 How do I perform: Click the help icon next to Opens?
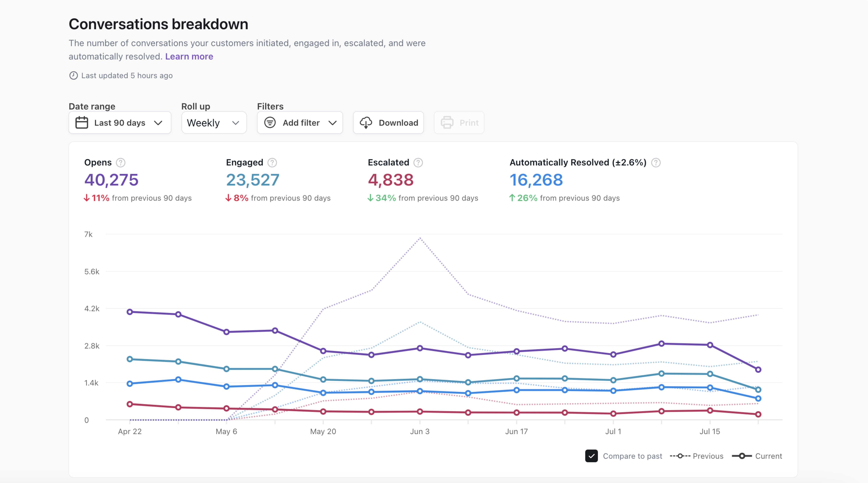[x=121, y=163]
